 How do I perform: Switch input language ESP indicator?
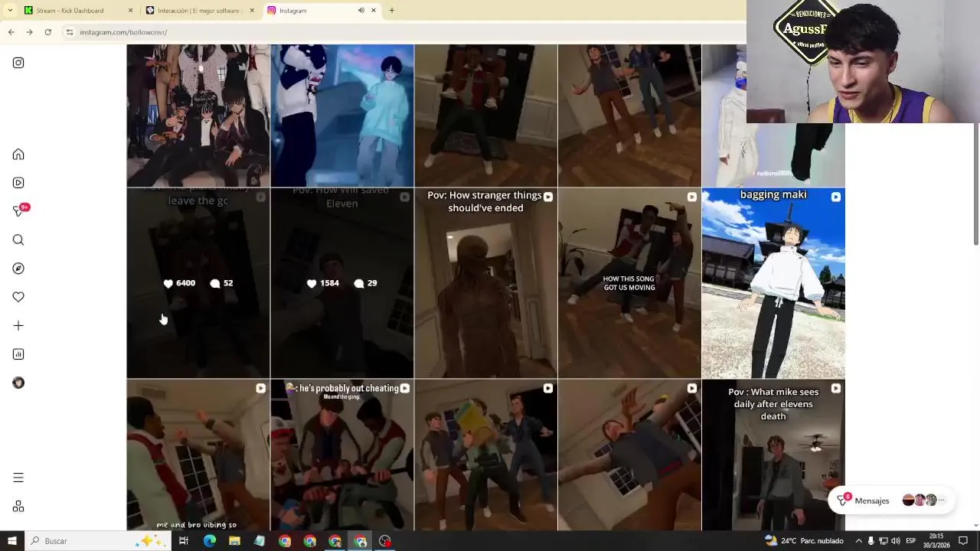tap(911, 541)
